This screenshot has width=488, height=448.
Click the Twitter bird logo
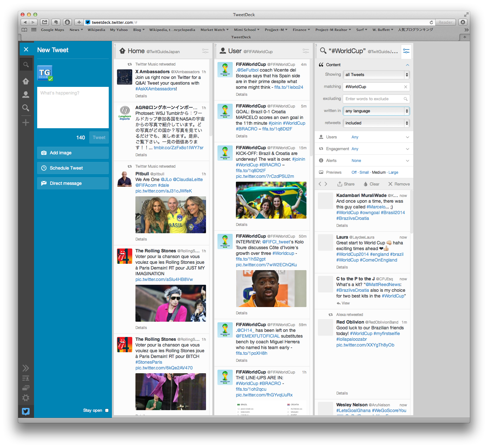tap(26, 411)
